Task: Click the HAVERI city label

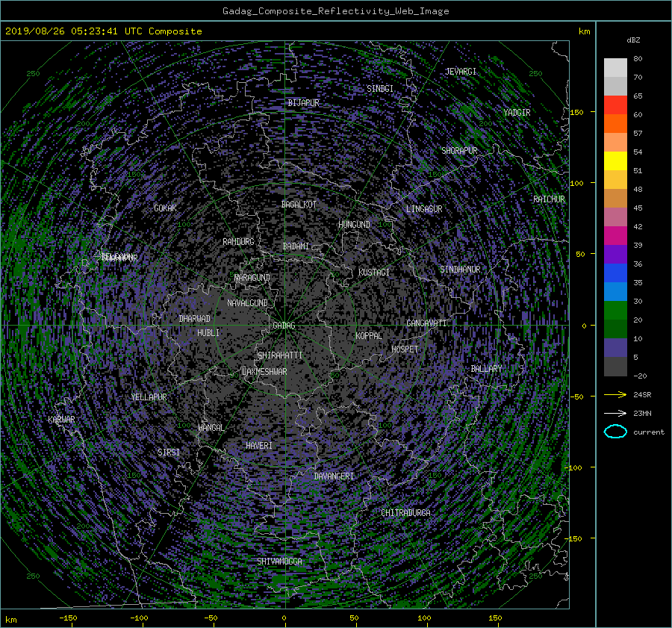Action: (x=259, y=446)
